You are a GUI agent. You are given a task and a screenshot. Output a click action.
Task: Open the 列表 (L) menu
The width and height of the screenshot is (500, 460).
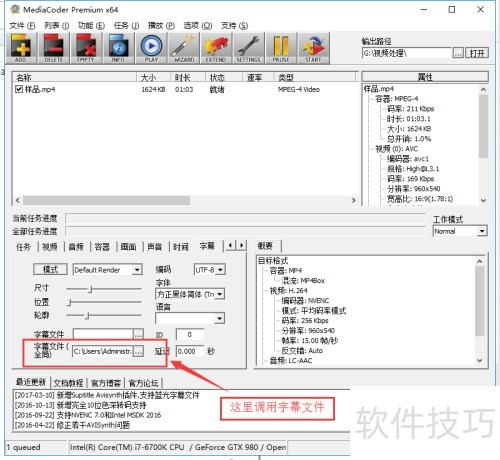pos(57,25)
